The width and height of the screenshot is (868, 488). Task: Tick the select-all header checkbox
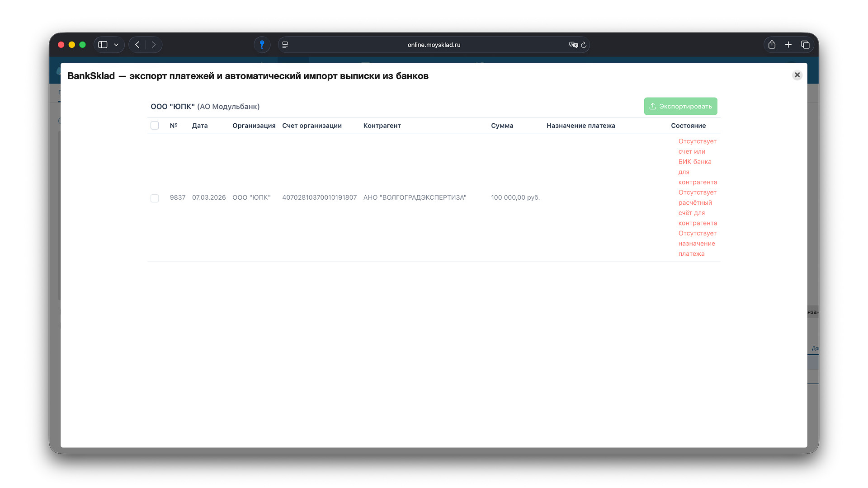155,126
